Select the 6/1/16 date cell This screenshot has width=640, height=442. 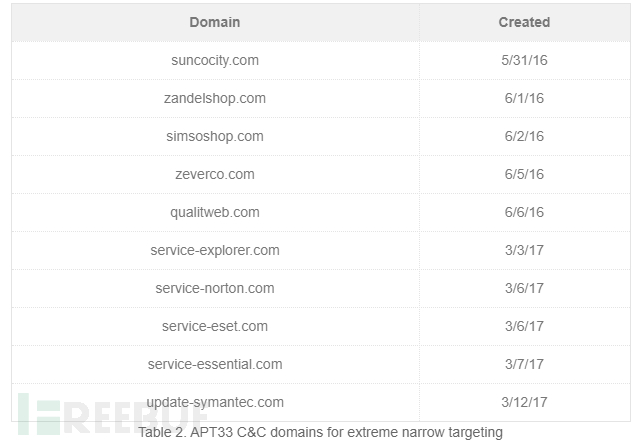524,98
